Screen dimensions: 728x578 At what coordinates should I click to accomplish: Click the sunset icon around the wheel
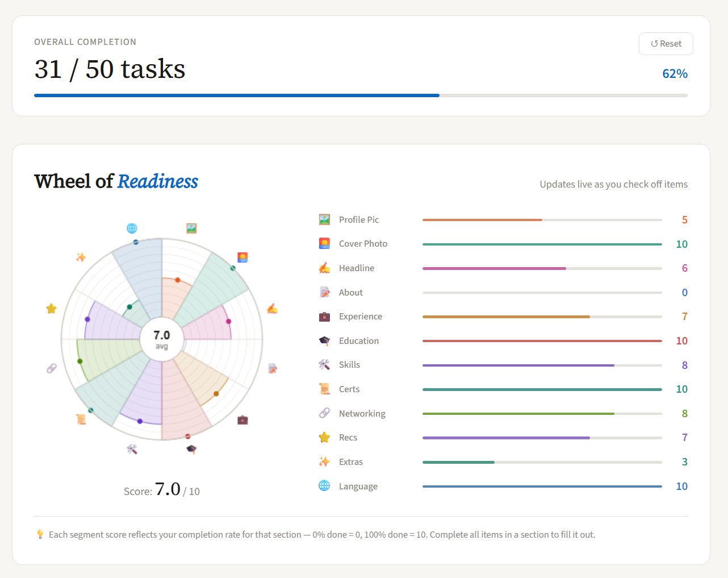[x=242, y=257]
